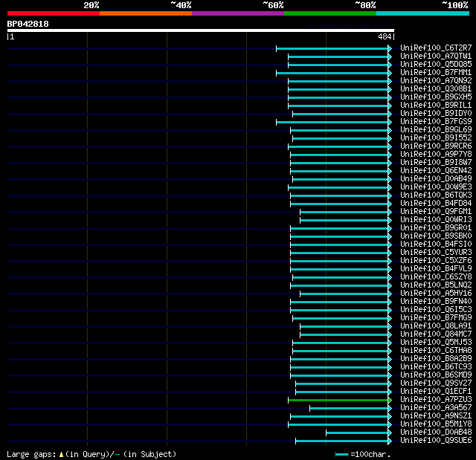Open the UniRef100_Q5DQ85 hit
Screen dimensions: 476x460
[436, 65]
